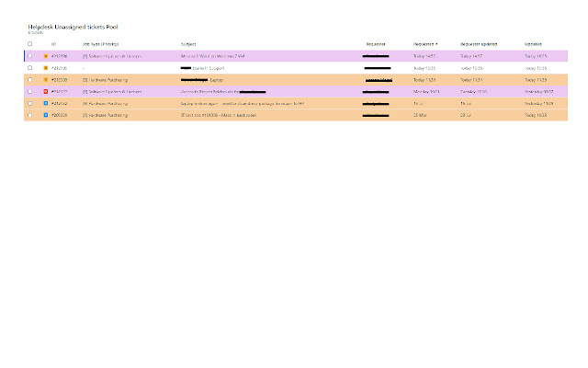Tick the select-all checkbox in the table header
Viewport: 588px width, 368px height.
click(x=30, y=44)
